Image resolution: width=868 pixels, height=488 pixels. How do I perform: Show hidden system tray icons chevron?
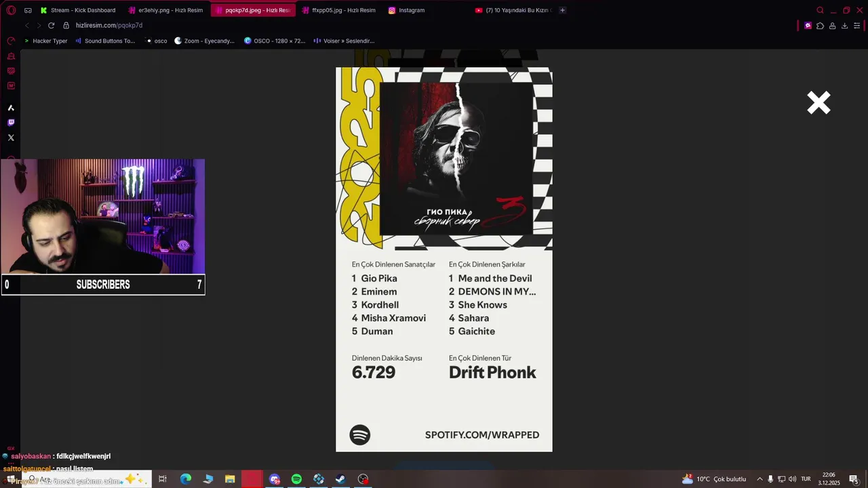coord(759,479)
